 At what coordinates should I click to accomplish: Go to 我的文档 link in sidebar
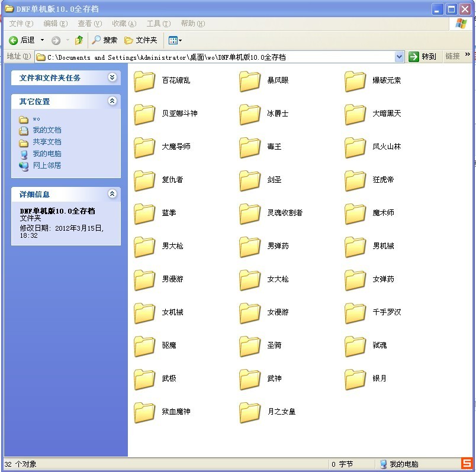click(x=47, y=130)
